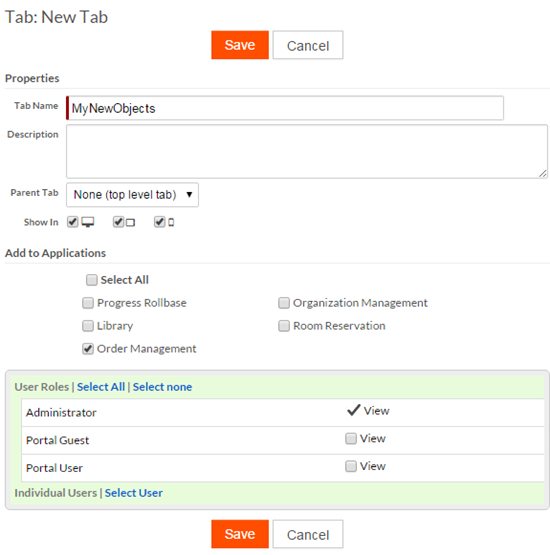The width and height of the screenshot is (550, 555).
Task: Click into the Description text area
Action: coord(307,151)
